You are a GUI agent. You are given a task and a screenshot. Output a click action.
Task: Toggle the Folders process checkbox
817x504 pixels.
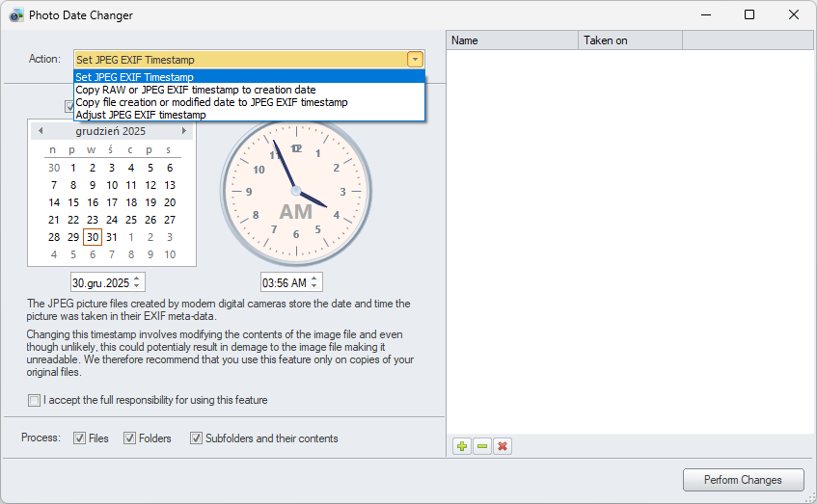pyautogui.click(x=129, y=438)
